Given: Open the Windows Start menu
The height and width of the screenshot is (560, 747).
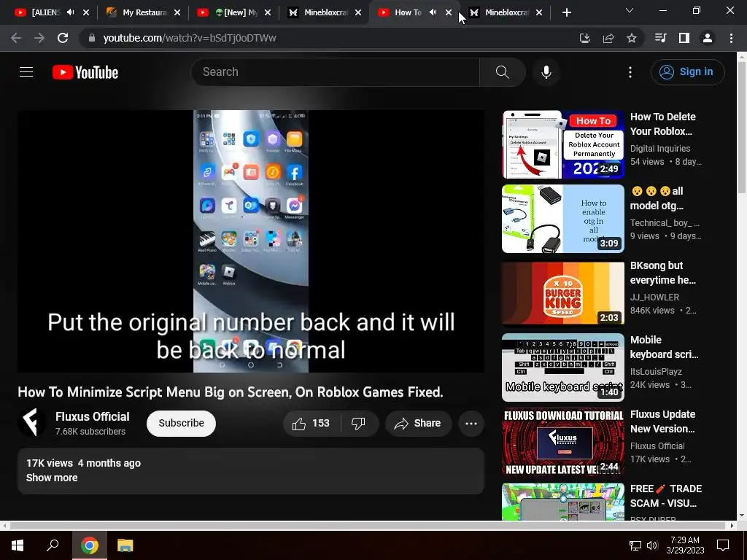Looking at the screenshot, I should tap(18, 545).
